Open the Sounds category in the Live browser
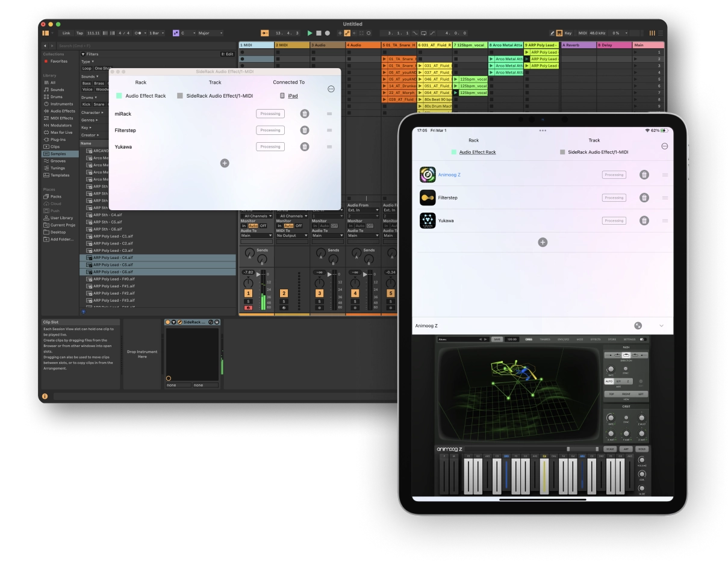Screen dimensions: 728x568 (x=58, y=90)
